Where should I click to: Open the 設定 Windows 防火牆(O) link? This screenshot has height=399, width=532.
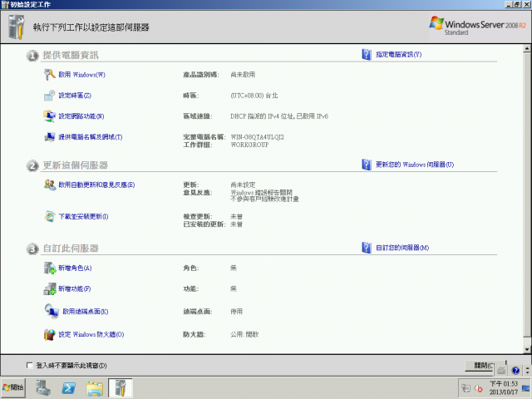[x=91, y=334]
